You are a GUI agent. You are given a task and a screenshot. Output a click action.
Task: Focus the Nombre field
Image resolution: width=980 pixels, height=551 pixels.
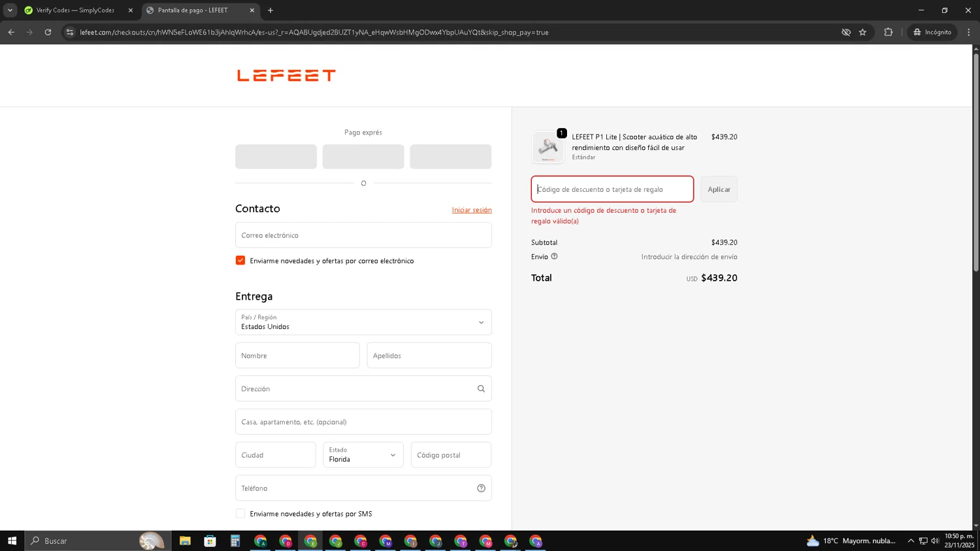coord(297,356)
